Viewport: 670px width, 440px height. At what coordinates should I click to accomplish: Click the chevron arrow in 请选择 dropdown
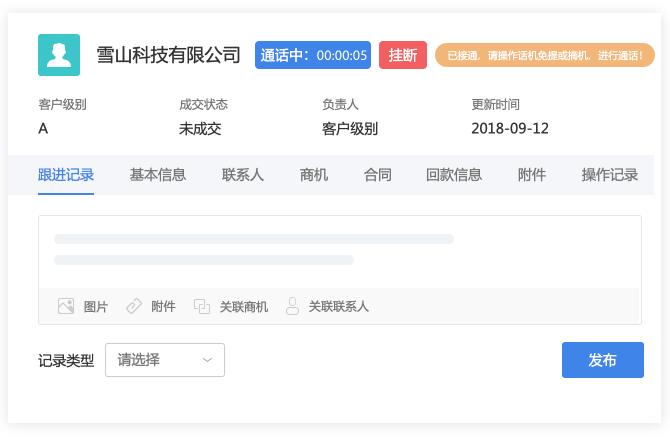click(207, 360)
